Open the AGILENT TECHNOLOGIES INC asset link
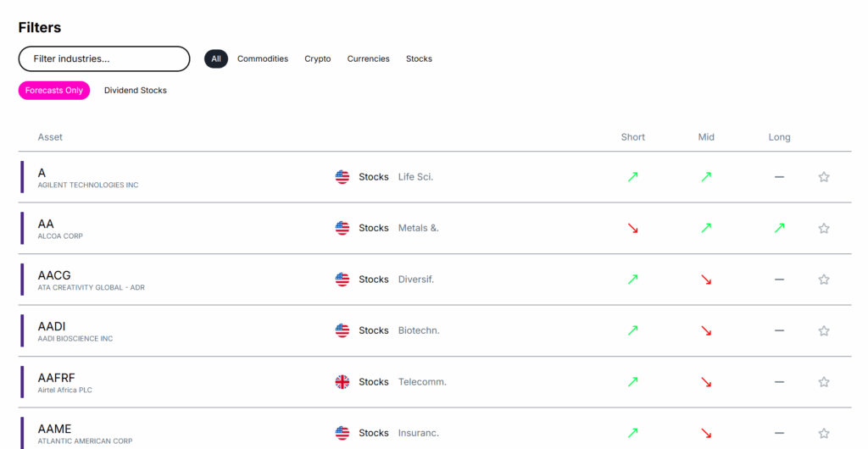Screen dimensions: 868x449 (88, 185)
